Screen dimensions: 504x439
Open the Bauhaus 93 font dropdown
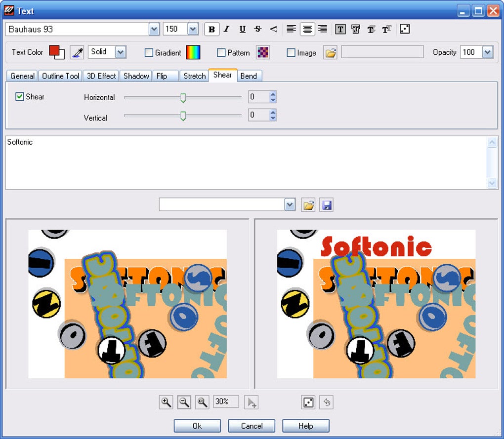154,29
